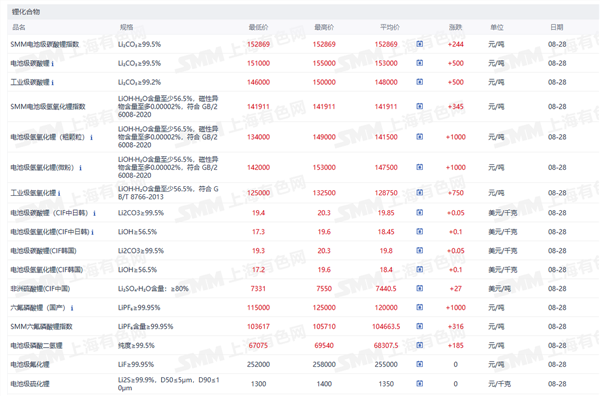This screenshot has width=600, height=396.
Task: Click the 品名 column header
Action: (19, 27)
